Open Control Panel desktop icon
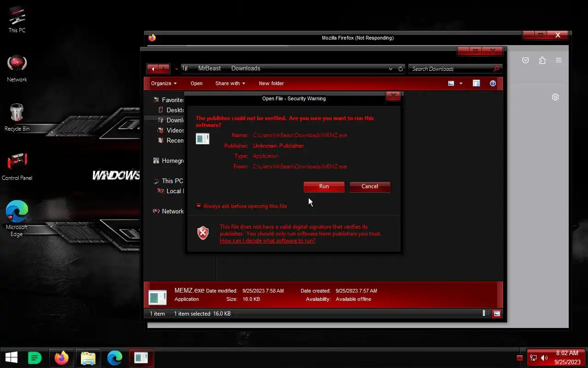Image resolution: width=588 pixels, height=368 pixels. (x=17, y=167)
